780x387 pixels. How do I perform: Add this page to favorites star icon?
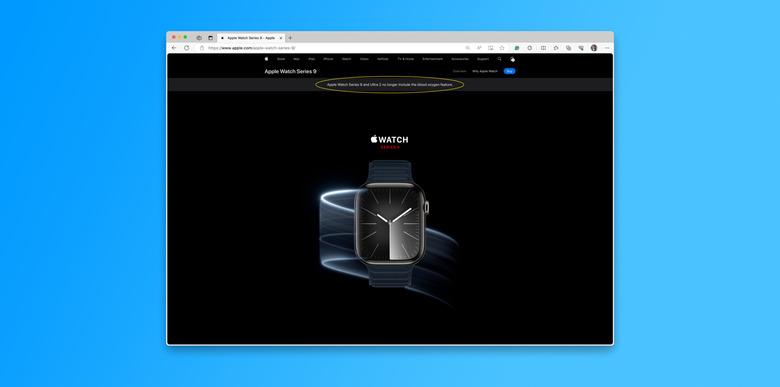tap(502, 48)
